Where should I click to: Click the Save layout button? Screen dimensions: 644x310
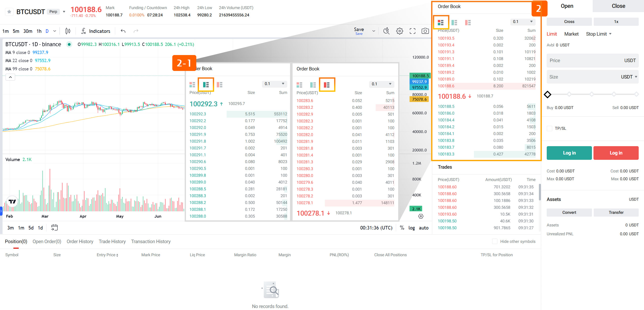[x=359, y=31]
